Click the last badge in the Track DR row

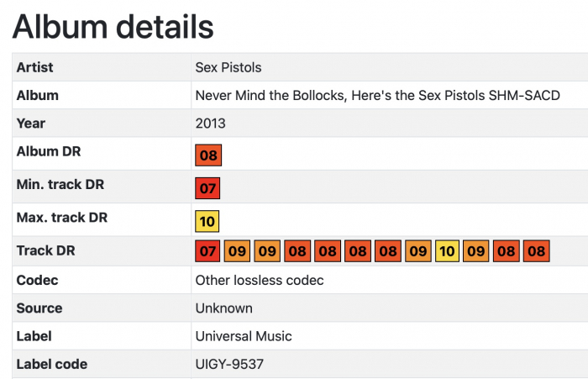(537, 250)
